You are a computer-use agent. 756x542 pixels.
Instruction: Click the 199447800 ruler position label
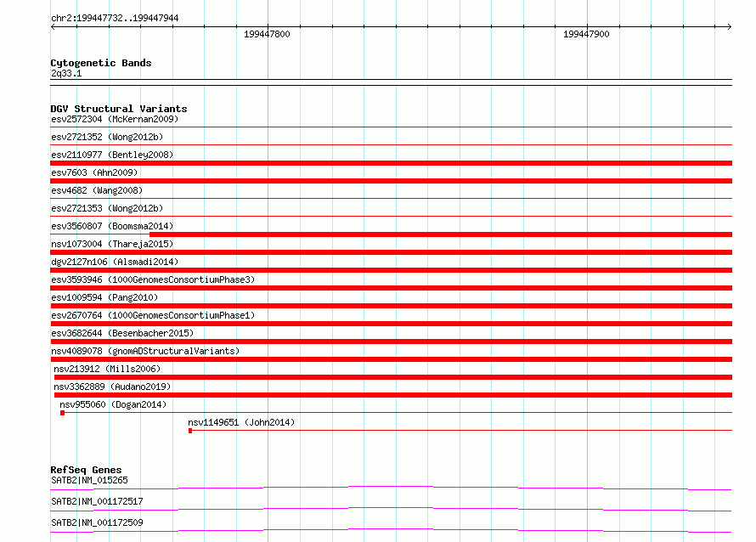click(x=267, y=34)
